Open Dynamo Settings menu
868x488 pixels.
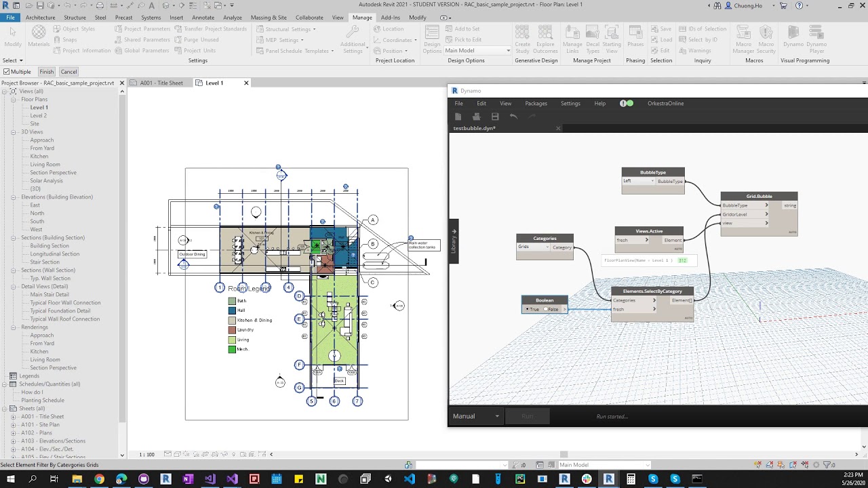[x=570, y=104]
